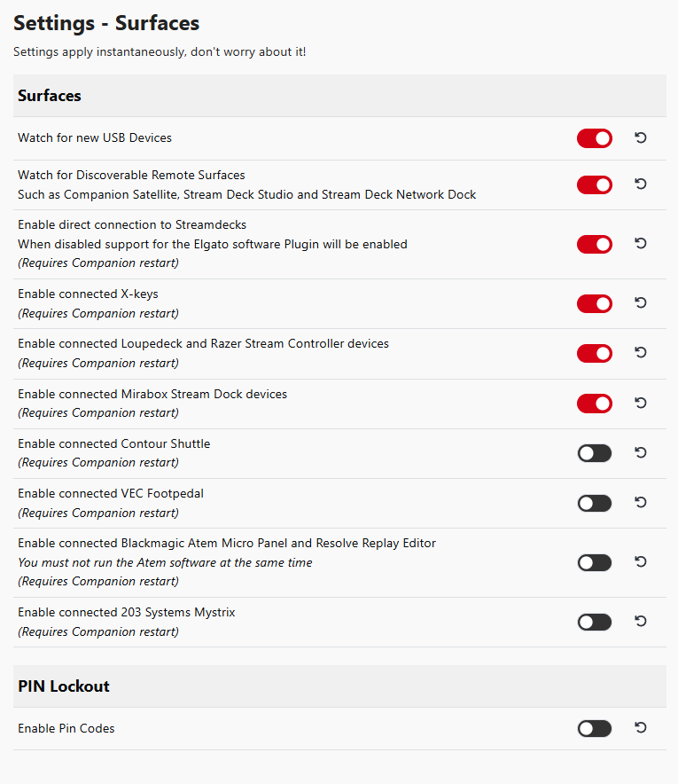The image size is (678, 784).
Task: Reset direct connection to Streamdecks setting
Action: (x=641, y=244)
